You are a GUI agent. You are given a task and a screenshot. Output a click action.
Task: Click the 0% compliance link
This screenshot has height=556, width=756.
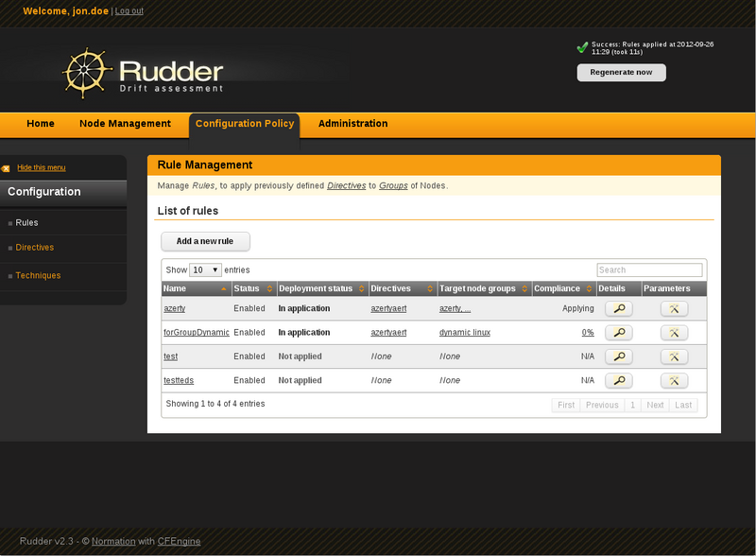[588, 333]
